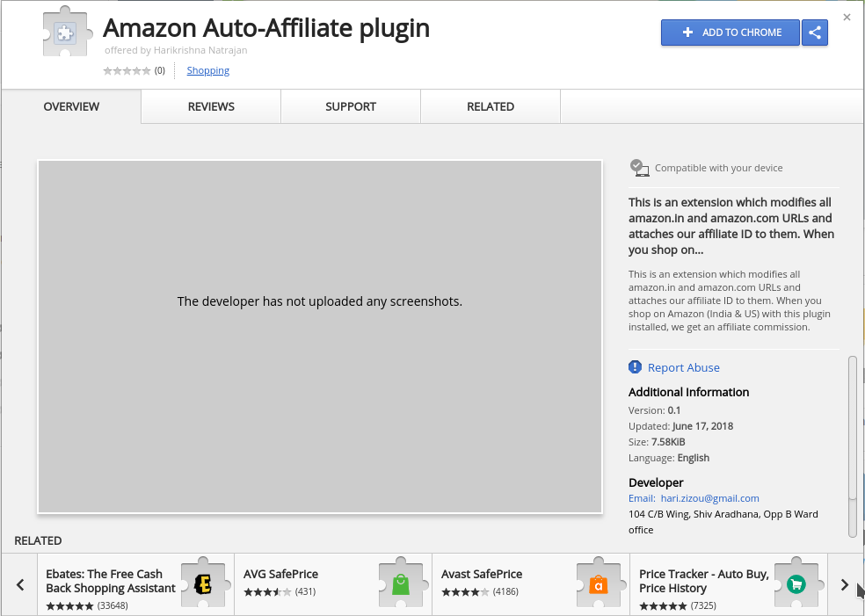Click the Add to Chrome button
The height and width of the screenshot is (616, 865).
730,33
